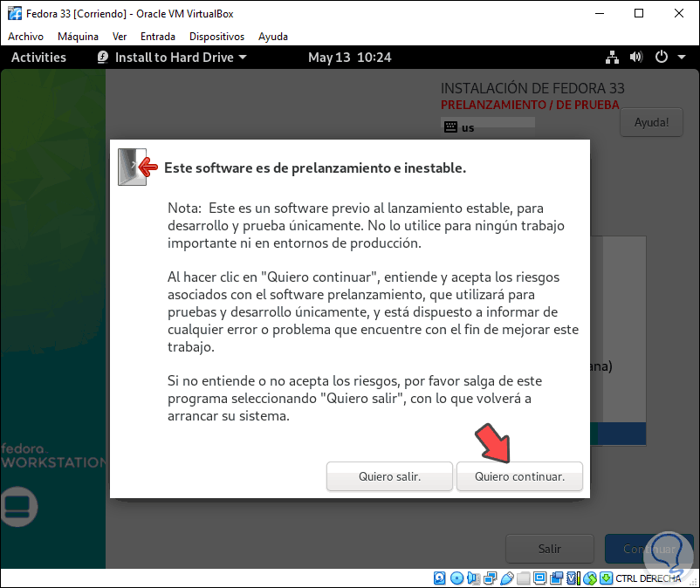The width and height of the screenshot is (700, 588).
Task: Click the Quiero salir button
Action: (x=389, y=476)
